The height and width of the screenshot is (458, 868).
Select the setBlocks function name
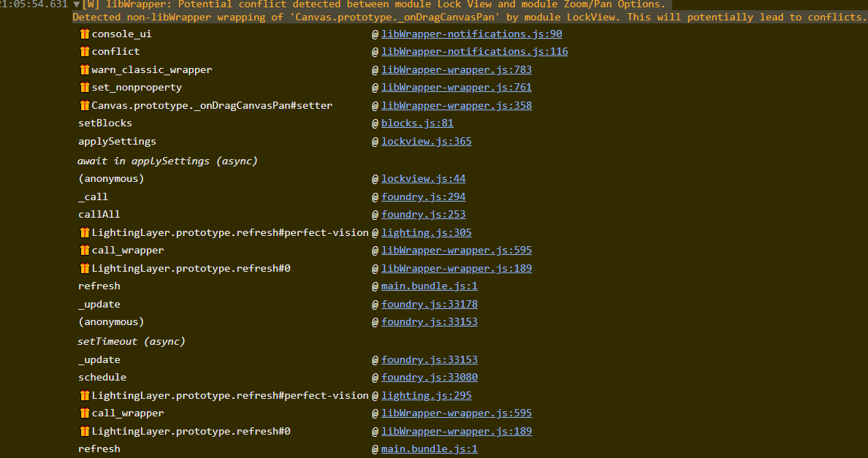point(105,123)
